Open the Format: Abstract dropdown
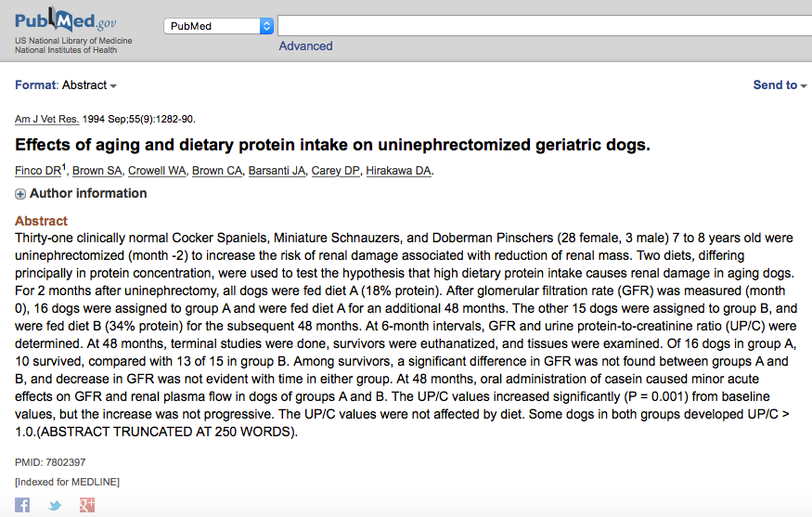This screenshot has height=517, width=812. [x=66, y=84]
